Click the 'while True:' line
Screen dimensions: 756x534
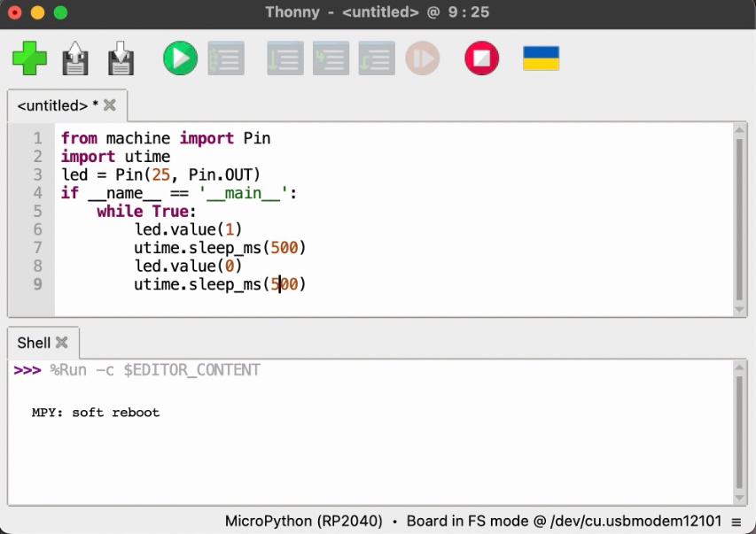[146, 211]
